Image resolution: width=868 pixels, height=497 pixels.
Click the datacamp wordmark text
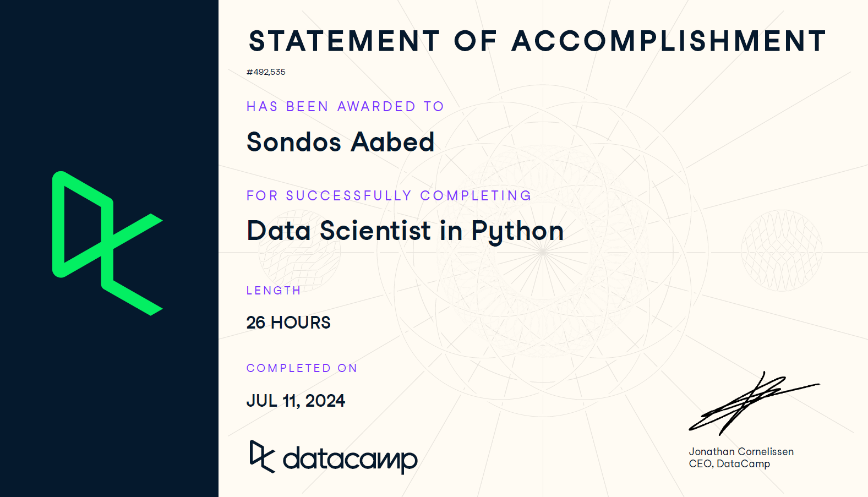[350, 459]
